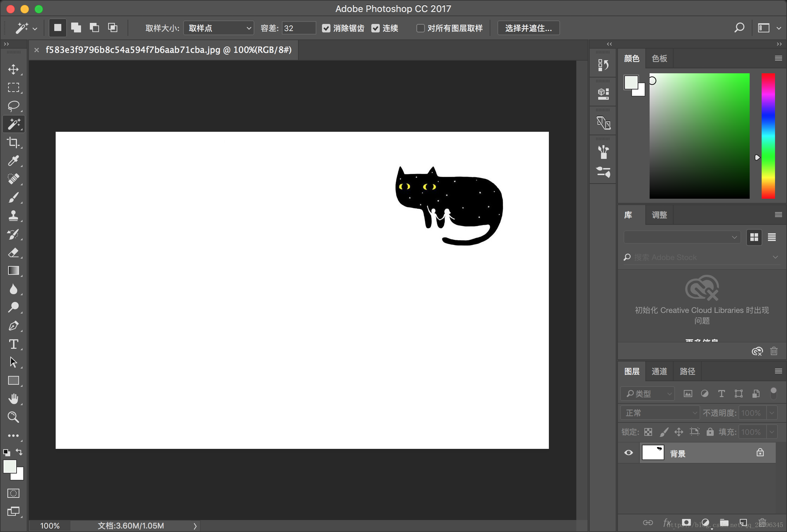Click the 容差 tolerance input field

(298, 28)
